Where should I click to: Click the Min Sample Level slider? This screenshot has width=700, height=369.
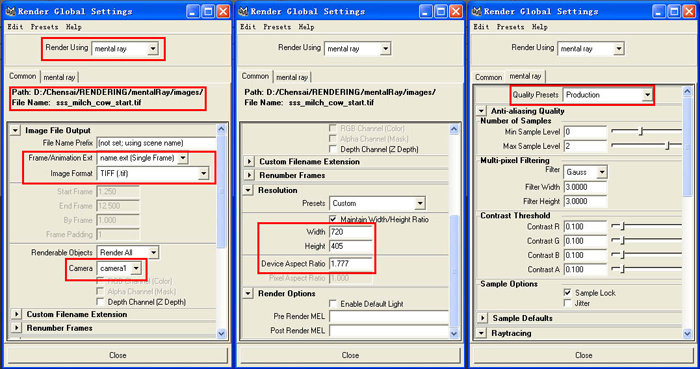(x=646, y=132)
